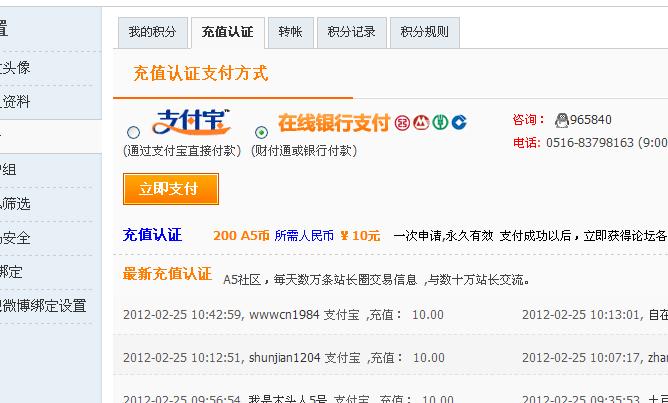Click the 在线银行支付 orange heading

[334, 123]
